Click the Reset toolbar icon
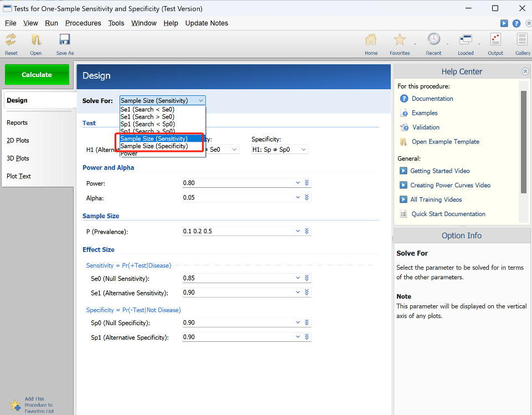Image resolution: width=532 pixels, height=415 pixels. [x=11, y=40]
